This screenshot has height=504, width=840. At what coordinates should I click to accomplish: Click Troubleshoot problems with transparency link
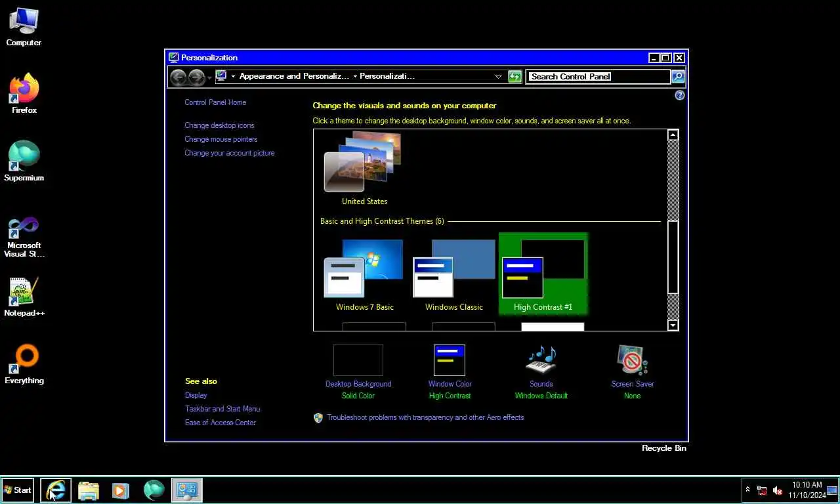coord(425,417)
